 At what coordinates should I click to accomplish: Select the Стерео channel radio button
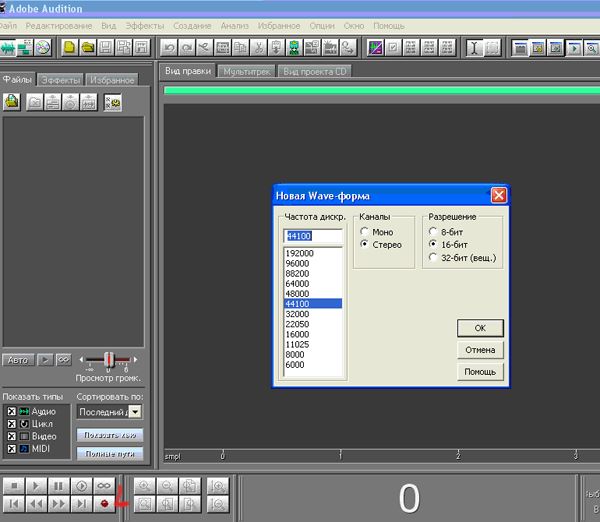364,244
